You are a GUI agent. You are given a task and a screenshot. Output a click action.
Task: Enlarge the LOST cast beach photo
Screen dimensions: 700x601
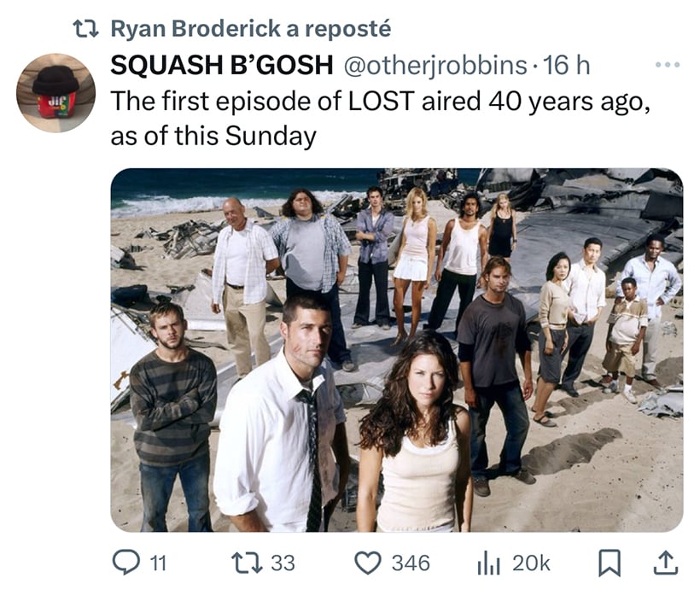pyautogui.click(x=397, y=350)
